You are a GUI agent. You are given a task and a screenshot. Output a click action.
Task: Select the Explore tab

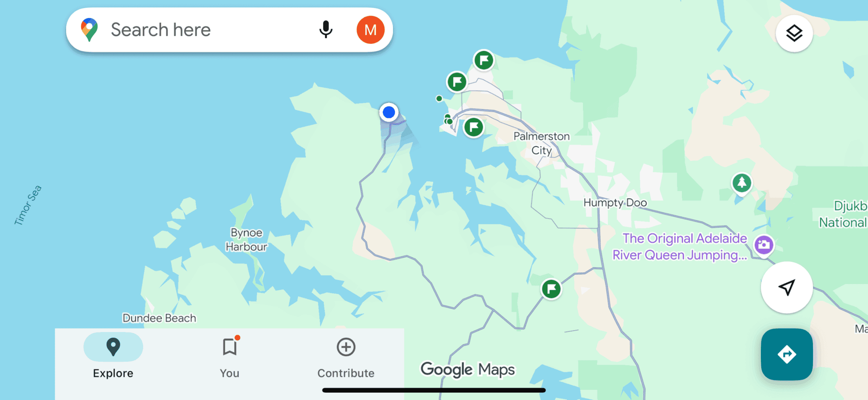point(113,355)
